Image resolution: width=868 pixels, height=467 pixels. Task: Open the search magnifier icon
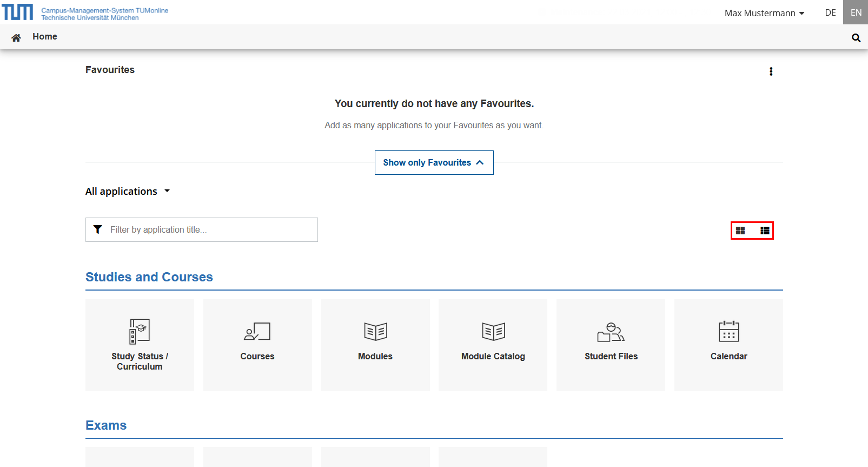point(856,38)
